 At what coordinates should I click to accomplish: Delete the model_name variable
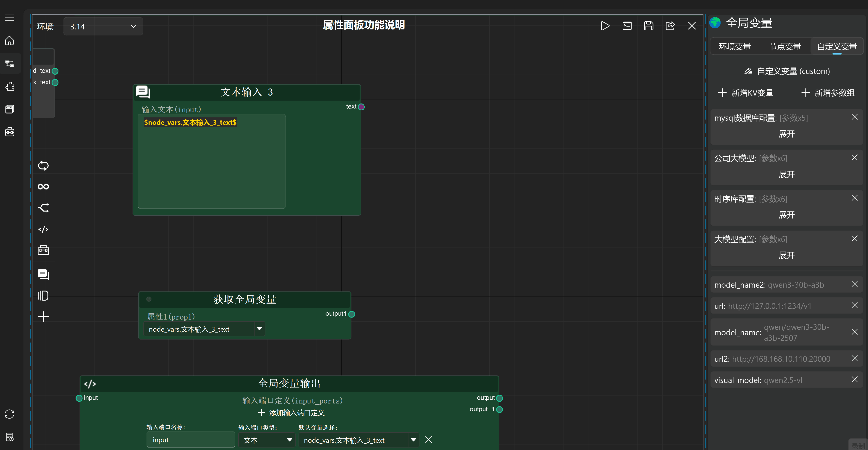point(855,332)
